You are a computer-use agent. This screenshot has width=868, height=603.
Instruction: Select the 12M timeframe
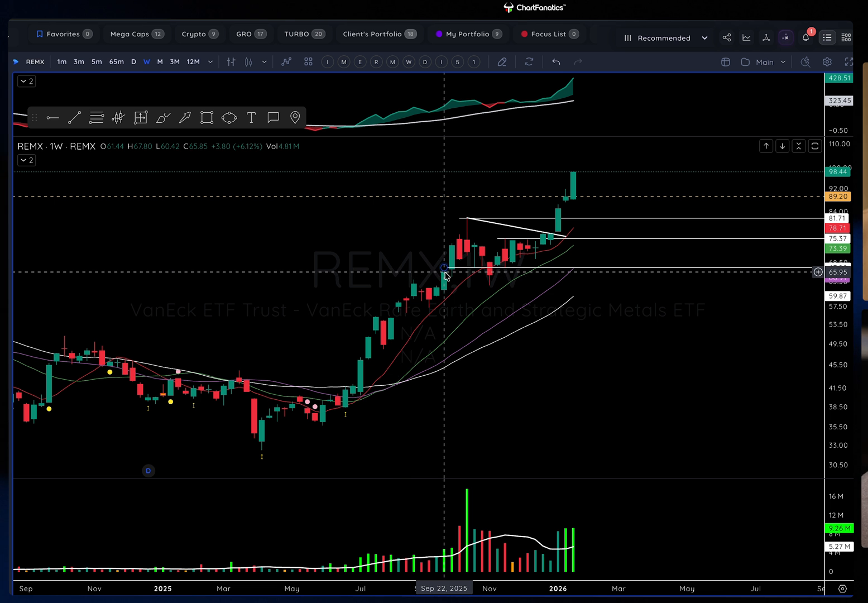pyautogui.click(x=193, y=62)
